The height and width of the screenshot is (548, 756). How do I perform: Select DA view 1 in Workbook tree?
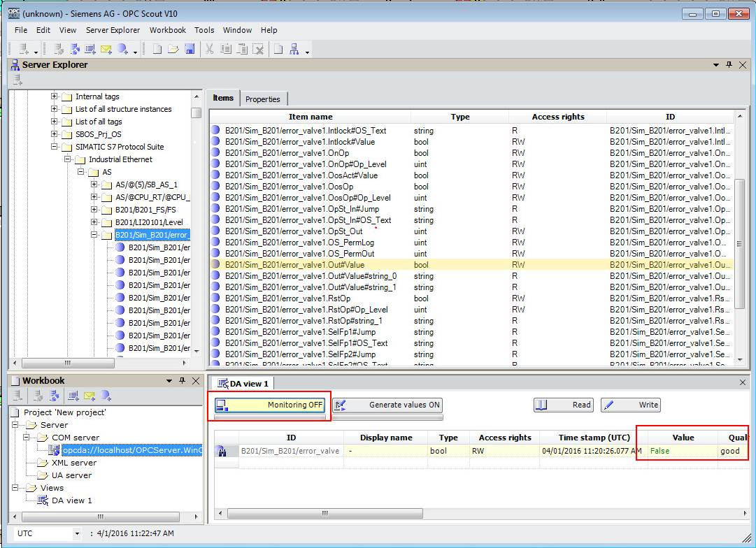[71, 500]
